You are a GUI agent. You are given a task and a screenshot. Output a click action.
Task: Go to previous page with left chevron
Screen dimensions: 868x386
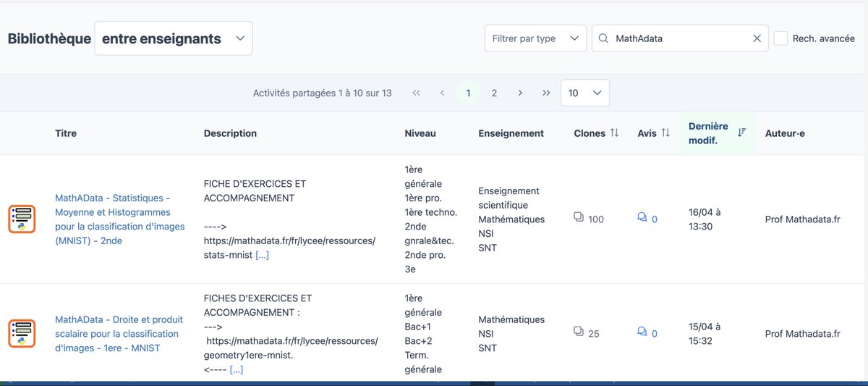pyautogui.click(x=442, y=93)
